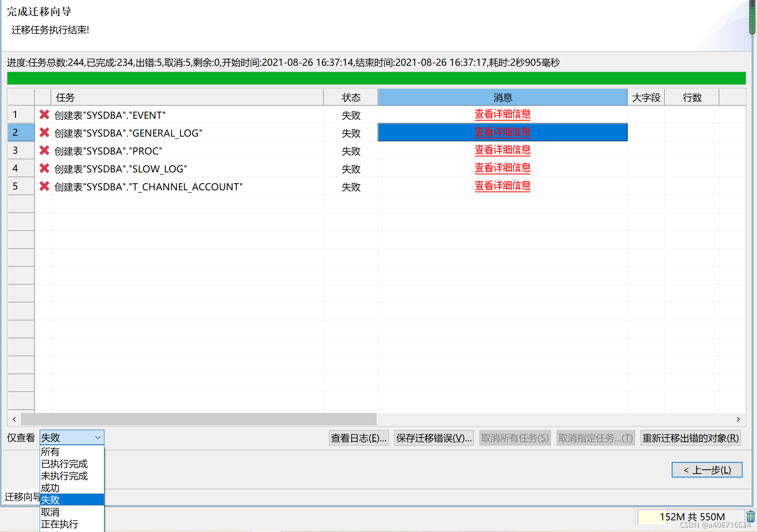The image size is (757, 532).
Task: Click 重新迁移出错的对象(R) button
Action: pos(690,438)
